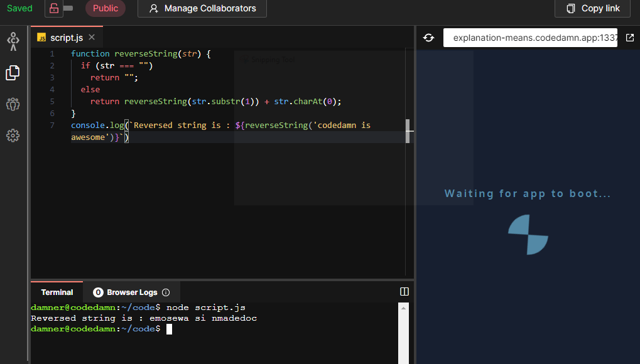Open the settings gear sidebar icon
Image resolution: width=640 pixels, height=364 pixels.
point(13,136)
